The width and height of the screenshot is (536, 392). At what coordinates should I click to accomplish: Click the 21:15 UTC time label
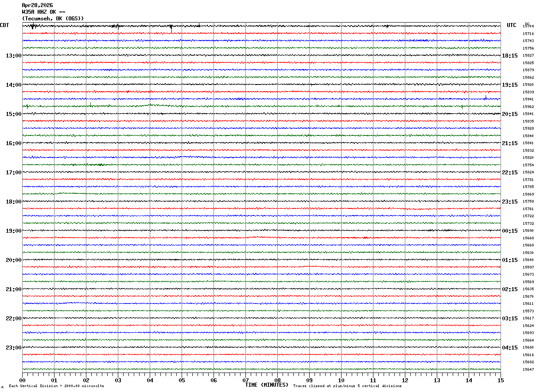510,143
